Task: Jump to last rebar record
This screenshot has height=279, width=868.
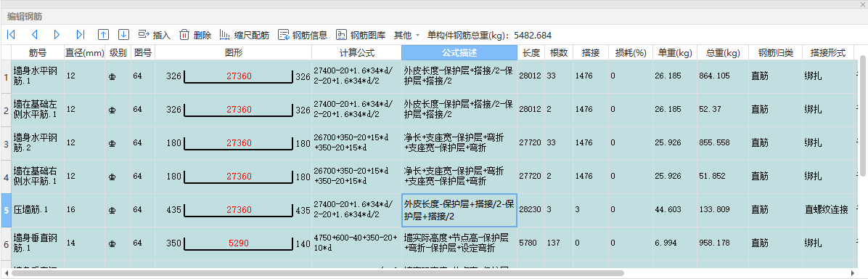Action: 81,35
